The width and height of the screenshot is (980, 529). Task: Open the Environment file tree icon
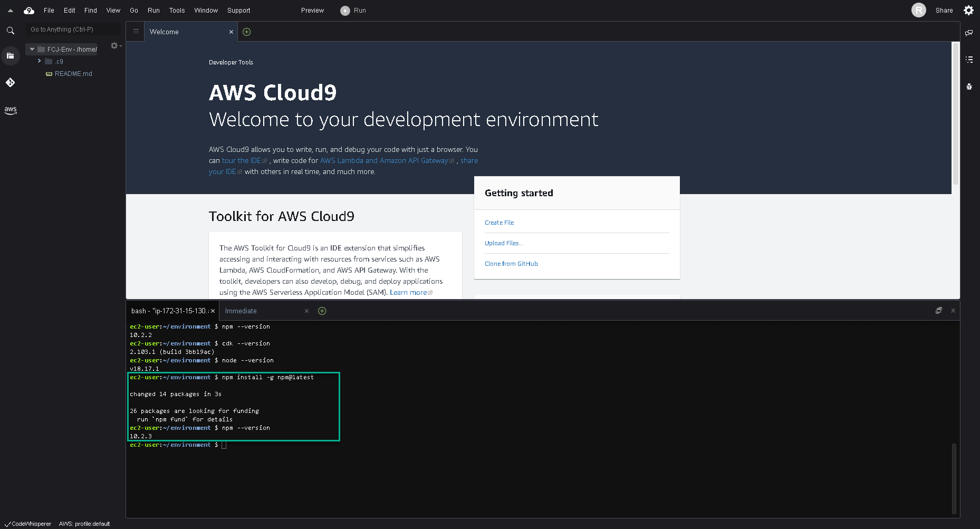point(10,55)
